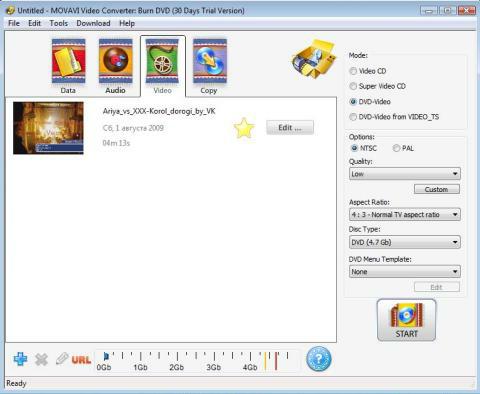The height and width of the screenshot is (394, 480).
Task: Click the disabled Edit menu template button
Action: coord(437,287)
